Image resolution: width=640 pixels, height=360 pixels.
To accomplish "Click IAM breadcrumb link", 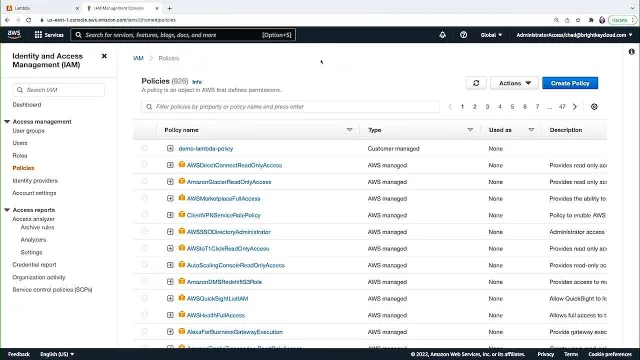I will 138,58.
